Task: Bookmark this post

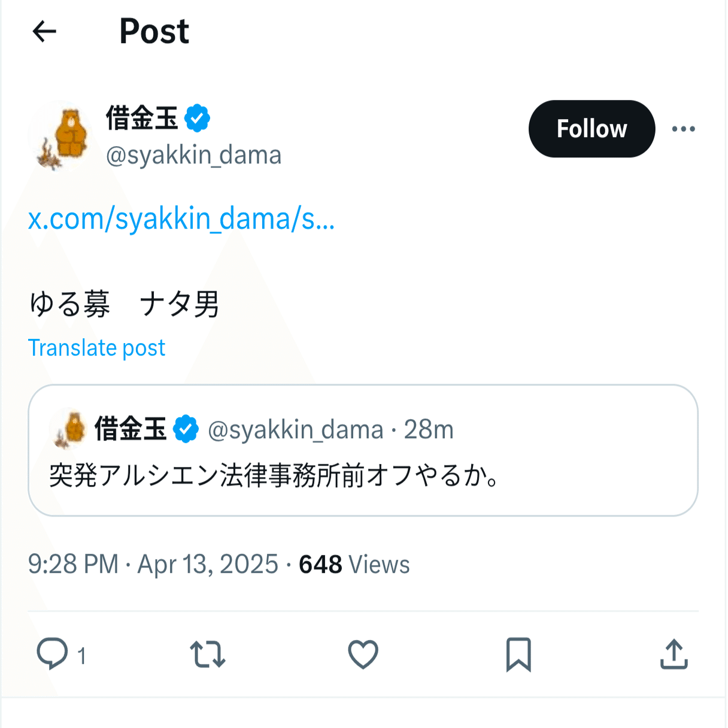Action: tap(518, 654)
